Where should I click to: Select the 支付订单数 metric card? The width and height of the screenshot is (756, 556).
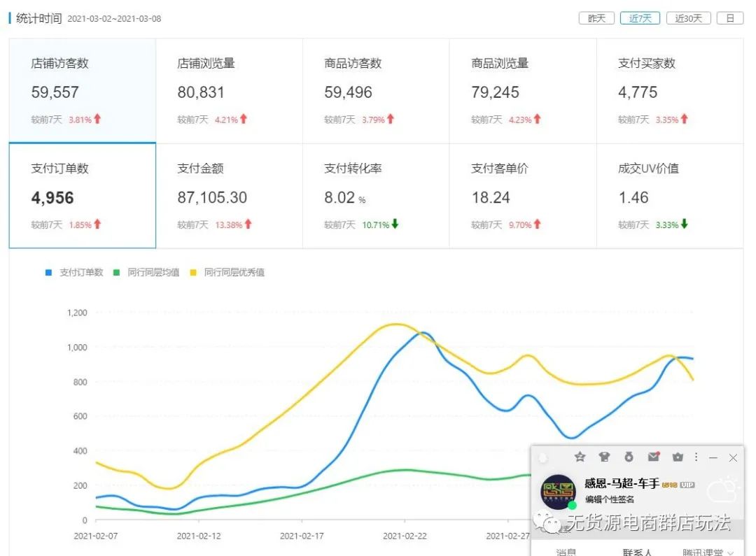pyautogui.click(x=83, y=196)
